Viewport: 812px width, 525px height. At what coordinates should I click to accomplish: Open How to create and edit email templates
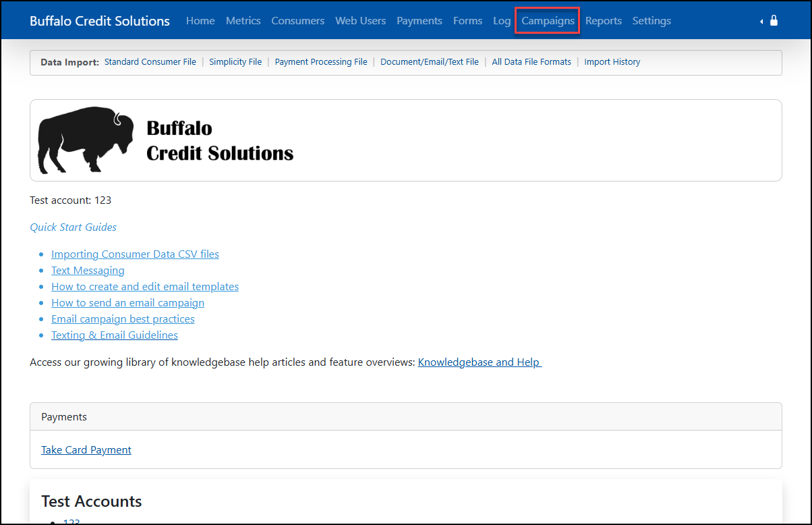click(145, 287)
